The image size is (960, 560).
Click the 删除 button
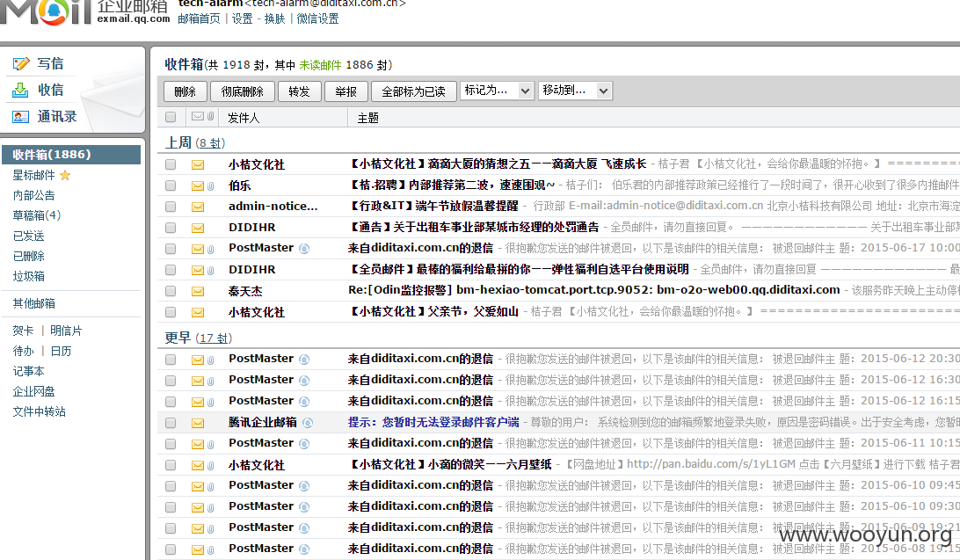(185, 91)
